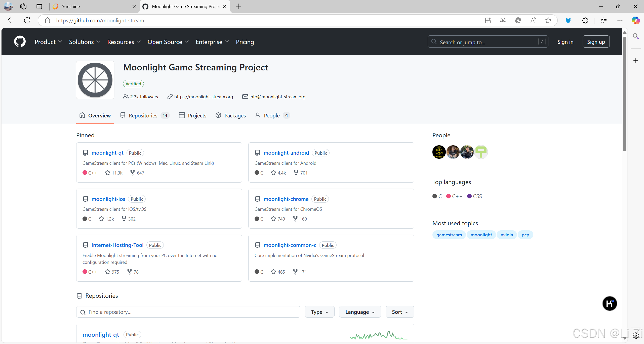644x344 pixels.
Task: Open the Translate page icon
Action: click(503, 20)
